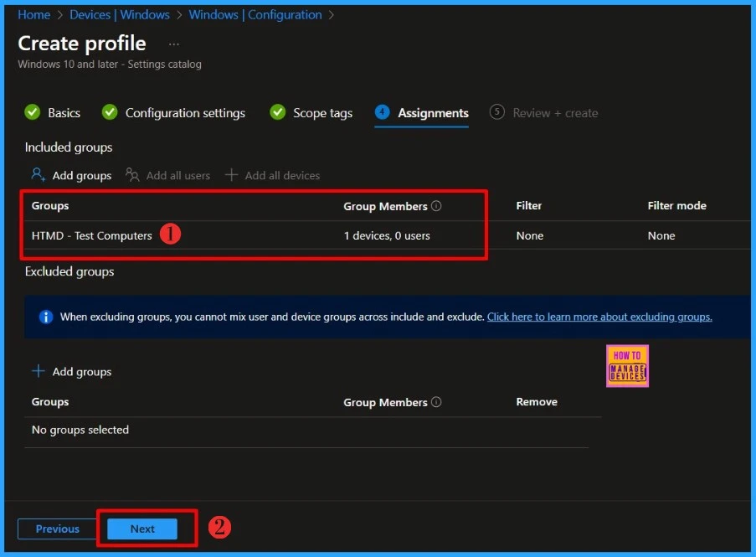Click the plus icon for Add all devices
This screenshot has height=557, width=756.
(231, 174)
